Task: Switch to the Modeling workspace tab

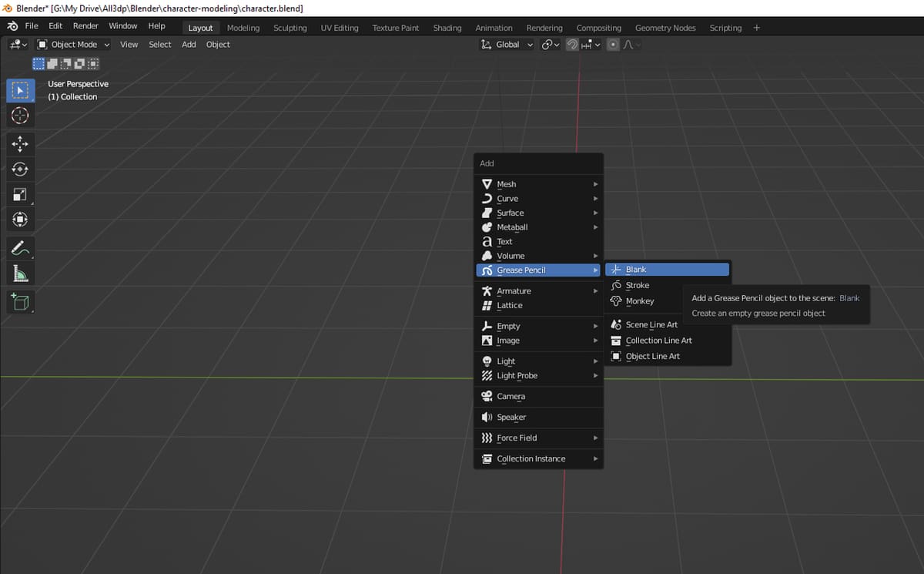Action: pos(243,28)
